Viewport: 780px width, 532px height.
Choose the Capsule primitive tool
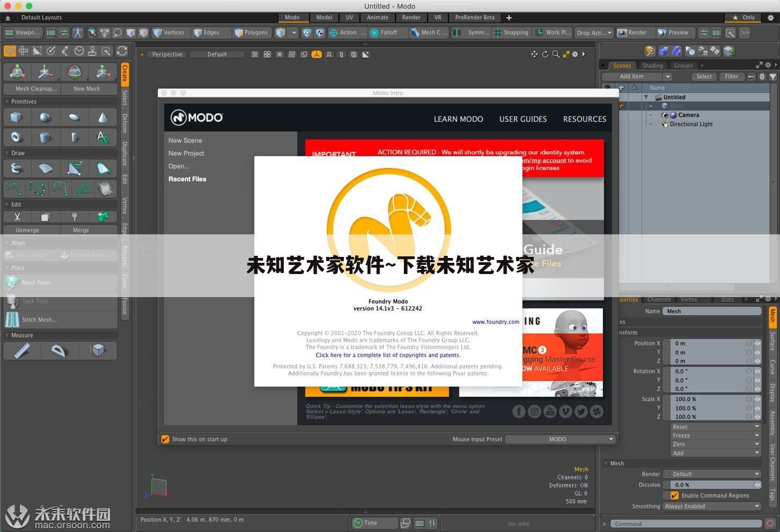coord(74,137)
